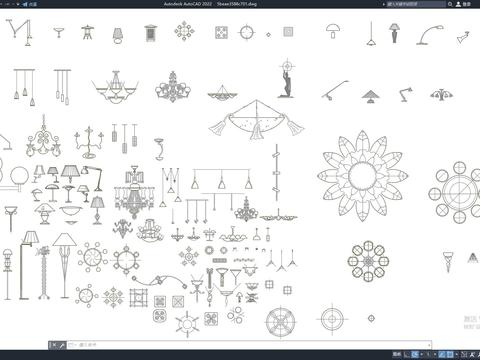
Task: Select the mushroom-shaped lamp symbol
Action: pos(333,30)
